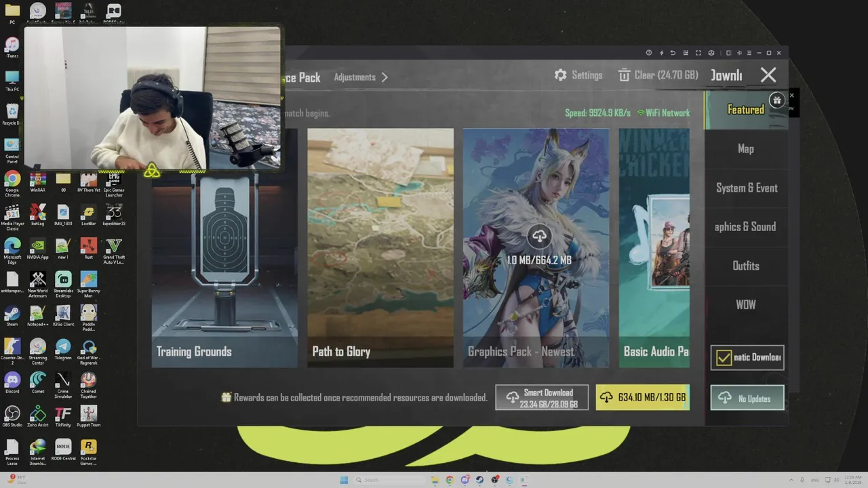The width and height of the screenshot is (868, 488).
Task: Click the taskbar clock and date
Action: 852,480
